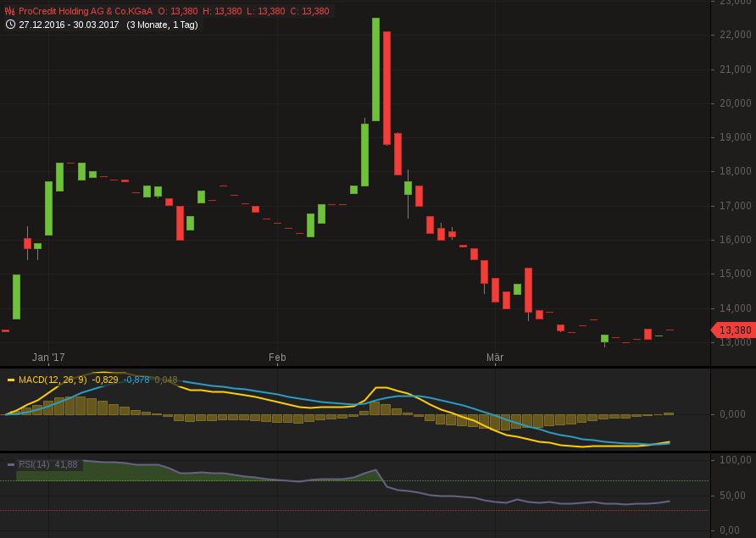The width and height of the screenshot is (756, 538).
Task: Click the yellow MACD legend marker
Action: [11, 380]
